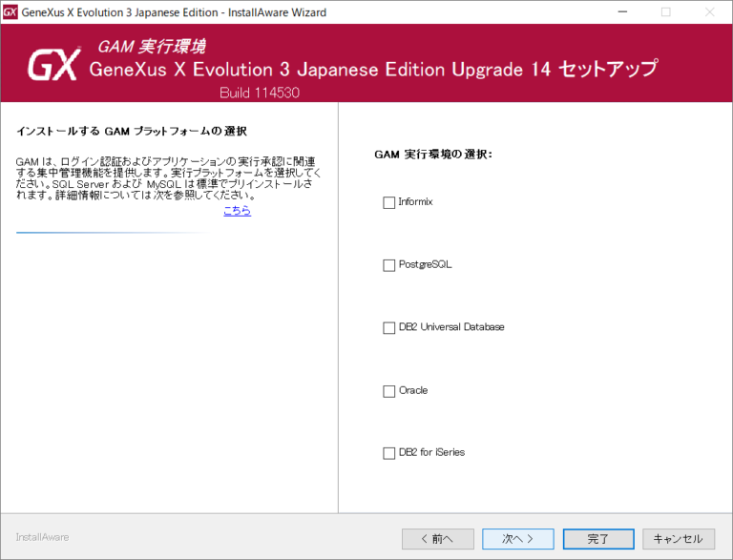733x560 pixels.
Task: Go back with the < 前へ button
Action: point(437,539)
